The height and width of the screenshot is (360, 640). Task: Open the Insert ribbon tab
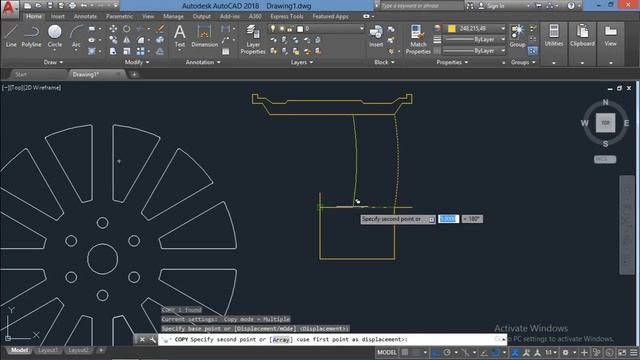click(x=58, y=16)
